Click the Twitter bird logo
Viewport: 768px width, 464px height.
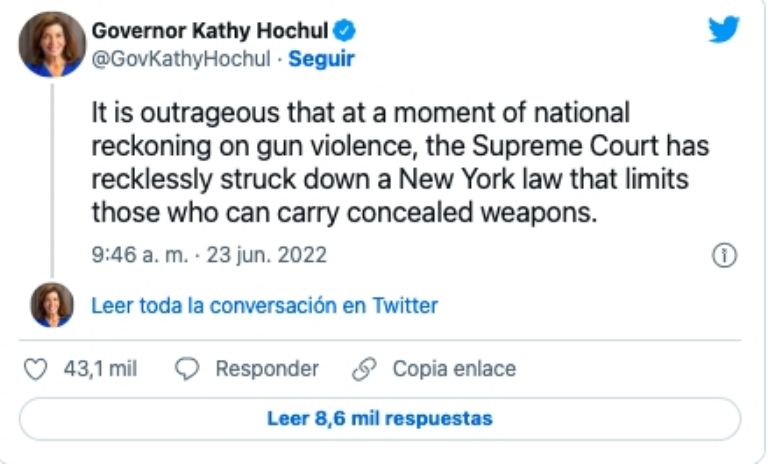click(x=724, y=30)
